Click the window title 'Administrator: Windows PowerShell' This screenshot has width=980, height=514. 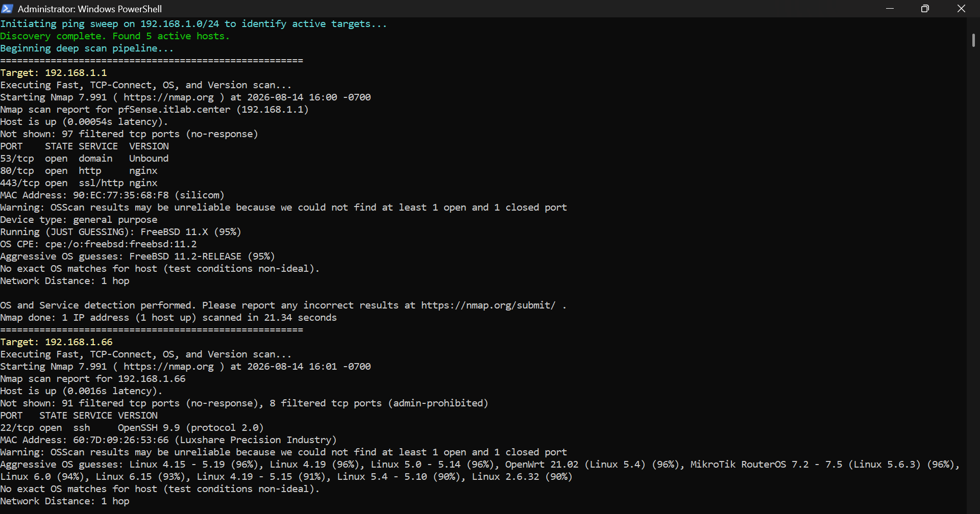pyautogui.click(x=90, y=9)
